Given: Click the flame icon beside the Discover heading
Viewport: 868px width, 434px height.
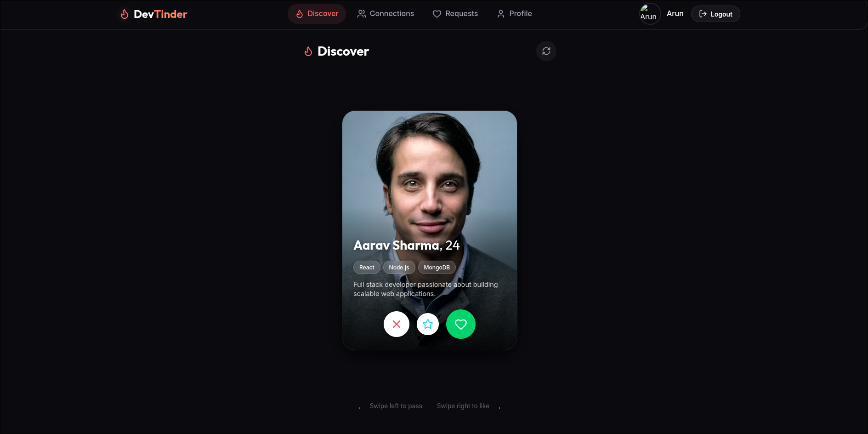Looking at the screenshot, I should point(308,51).
